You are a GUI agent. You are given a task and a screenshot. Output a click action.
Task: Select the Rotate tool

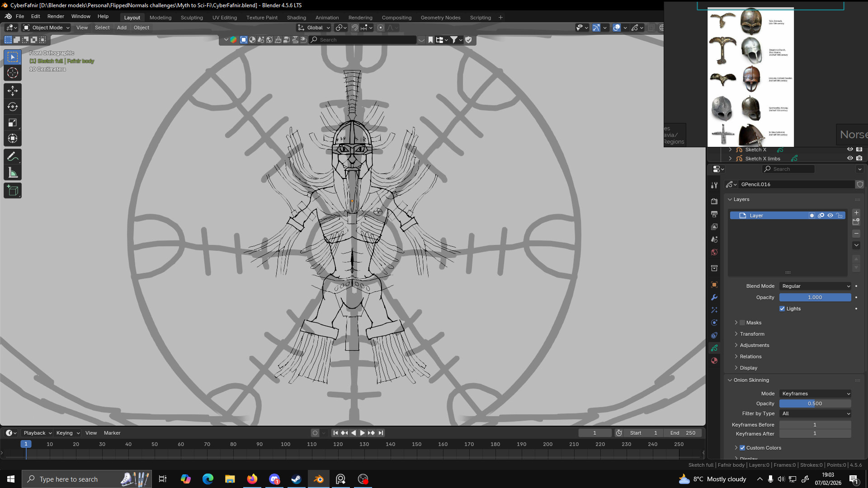tap(13, 107)
